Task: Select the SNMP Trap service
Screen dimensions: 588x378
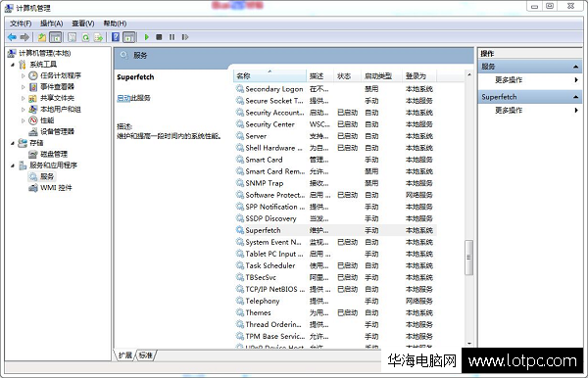Action: [335, 183]
